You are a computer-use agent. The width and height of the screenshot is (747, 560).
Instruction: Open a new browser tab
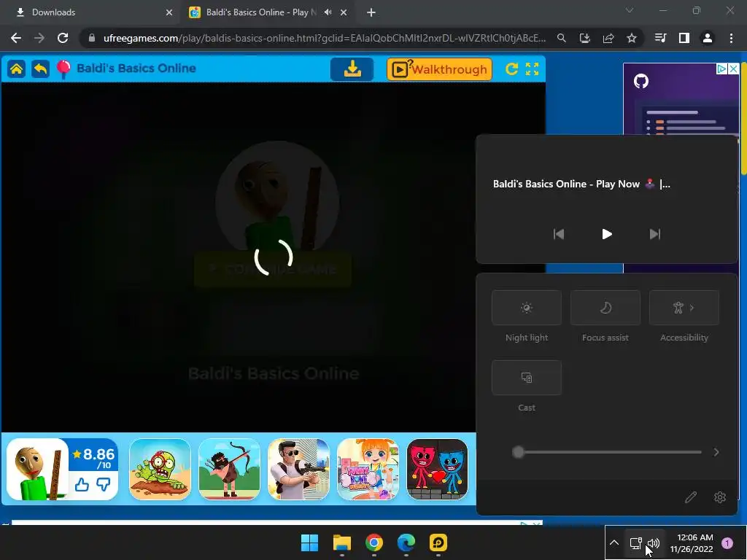click(x=371, y=12)
